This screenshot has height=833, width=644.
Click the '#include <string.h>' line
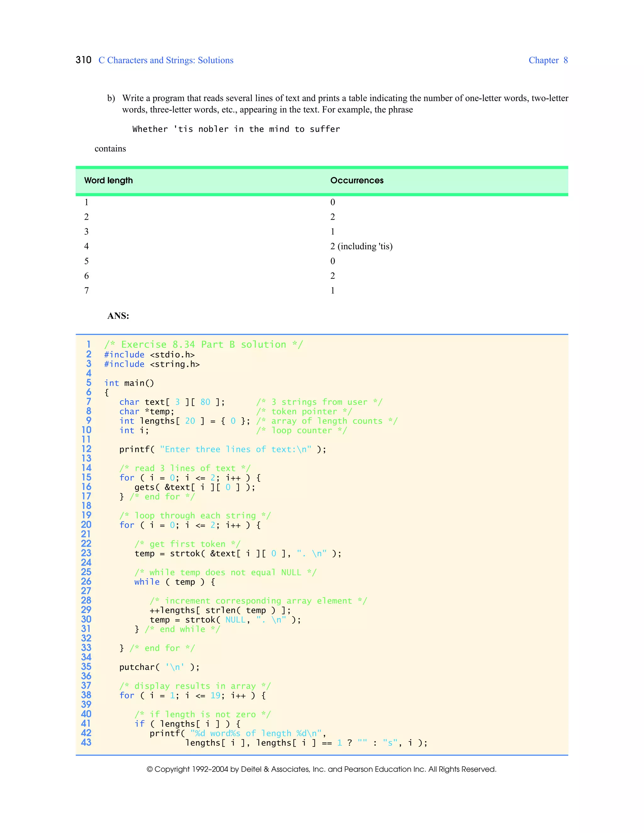pos(152,364)
